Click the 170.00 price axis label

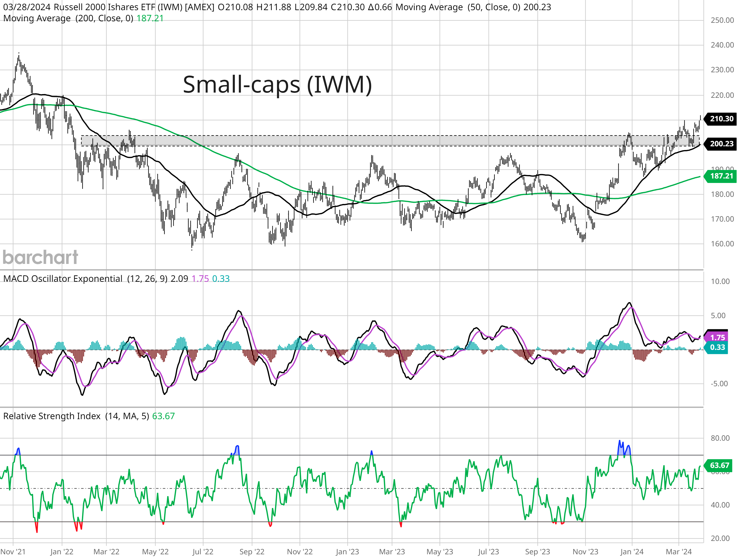tap(722, 219)
